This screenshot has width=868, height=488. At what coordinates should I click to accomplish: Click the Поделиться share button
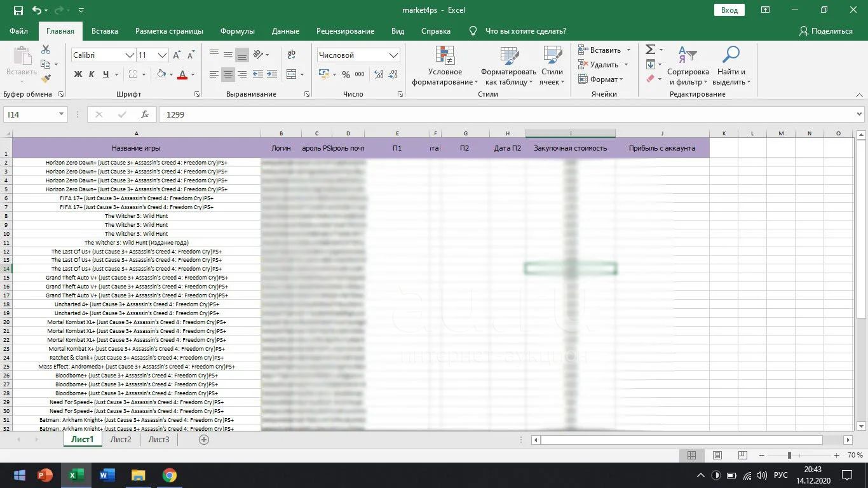coord(825,30)
